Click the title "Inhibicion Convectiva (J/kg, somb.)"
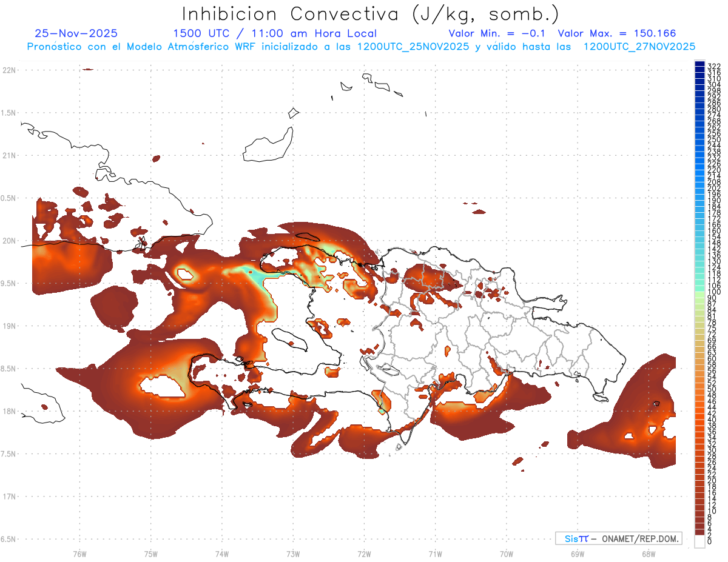This screenshot has height=562, width=728. coord(371,13)
